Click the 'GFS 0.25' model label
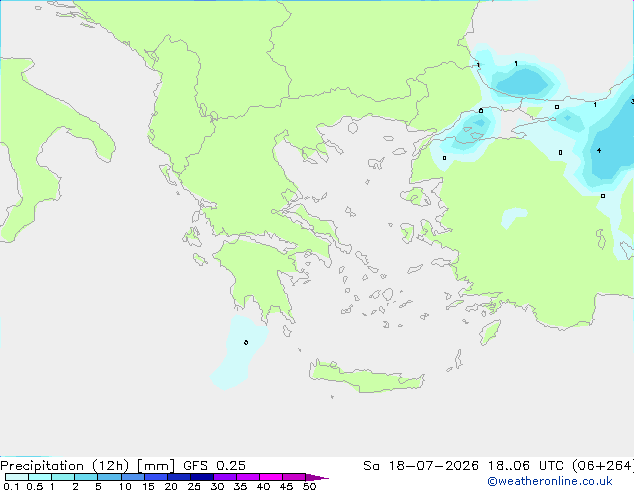 (x=214, y=466)
